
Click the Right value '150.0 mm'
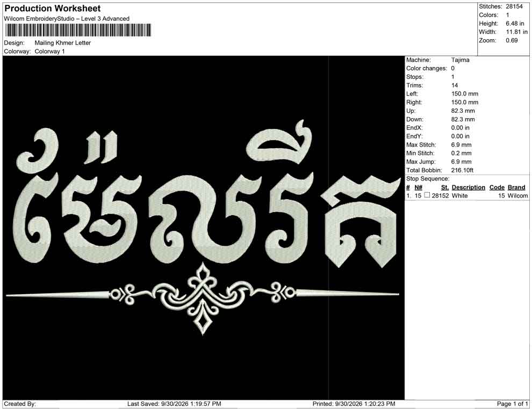click(x=465, y=103)
